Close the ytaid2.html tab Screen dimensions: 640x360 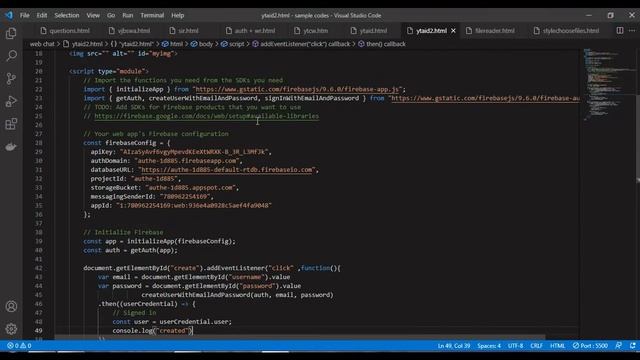(x=453, y=31)
